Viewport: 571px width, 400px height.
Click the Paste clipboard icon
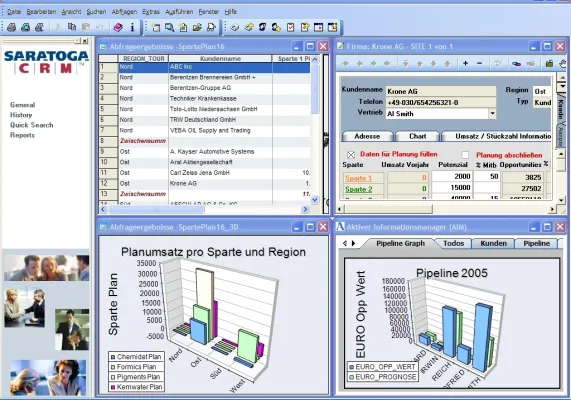coord(86,27)
